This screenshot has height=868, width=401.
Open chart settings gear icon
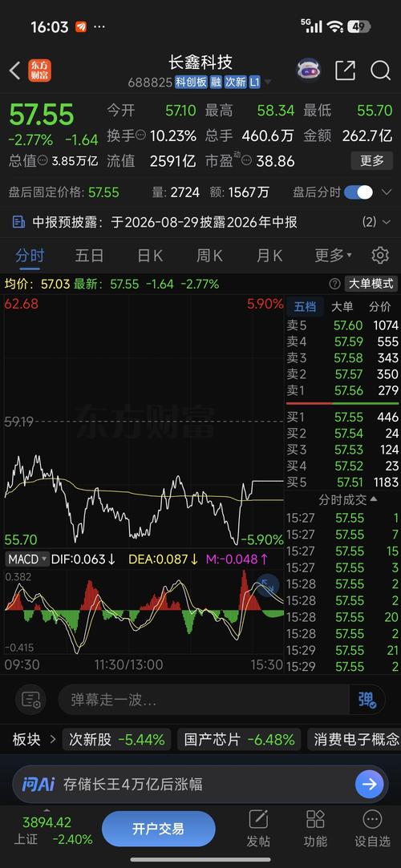click(x=380, y=255)
